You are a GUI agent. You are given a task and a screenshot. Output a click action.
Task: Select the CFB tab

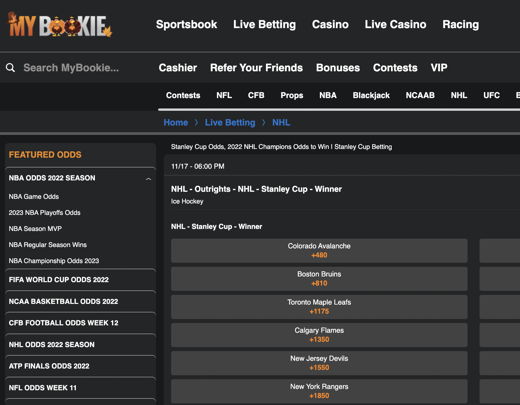click(x=256, y=95)
